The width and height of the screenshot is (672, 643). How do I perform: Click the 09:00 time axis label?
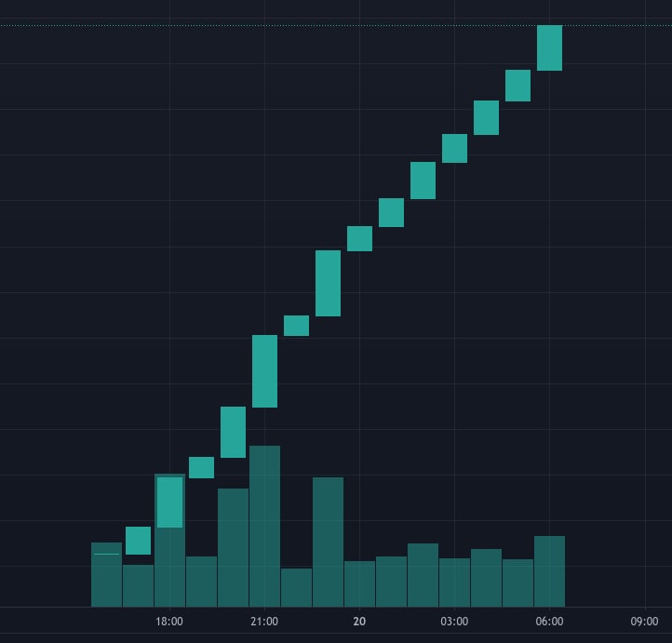click(x=644, y=621)
